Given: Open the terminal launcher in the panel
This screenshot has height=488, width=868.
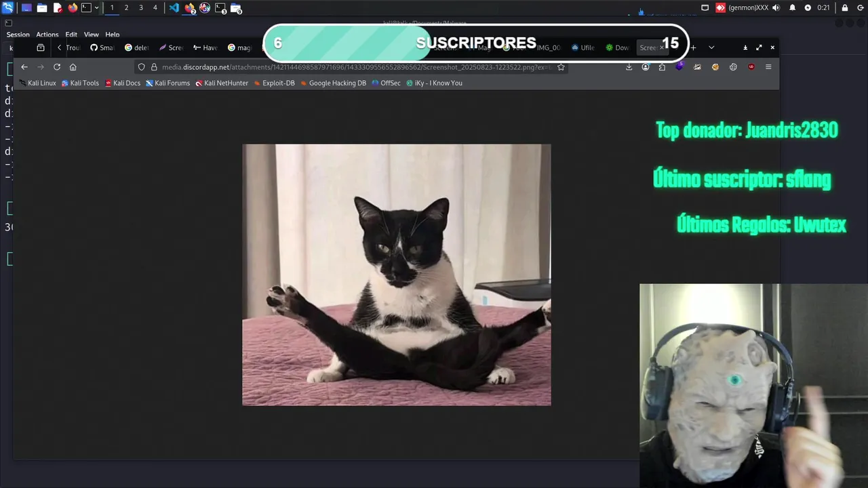Looking at the screenshot, I should [x=87, y=8].
